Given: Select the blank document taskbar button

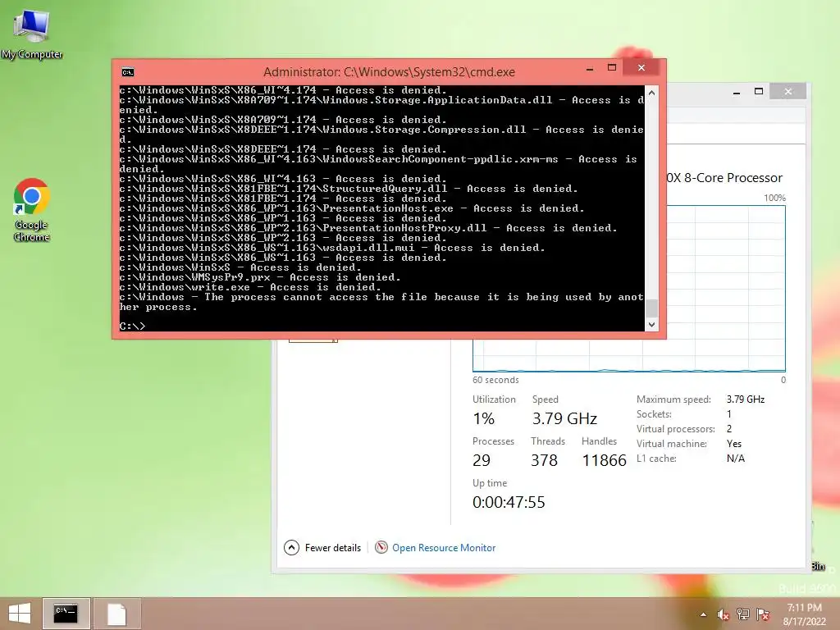Looking at the screenshot, I should tap(116, 614).
